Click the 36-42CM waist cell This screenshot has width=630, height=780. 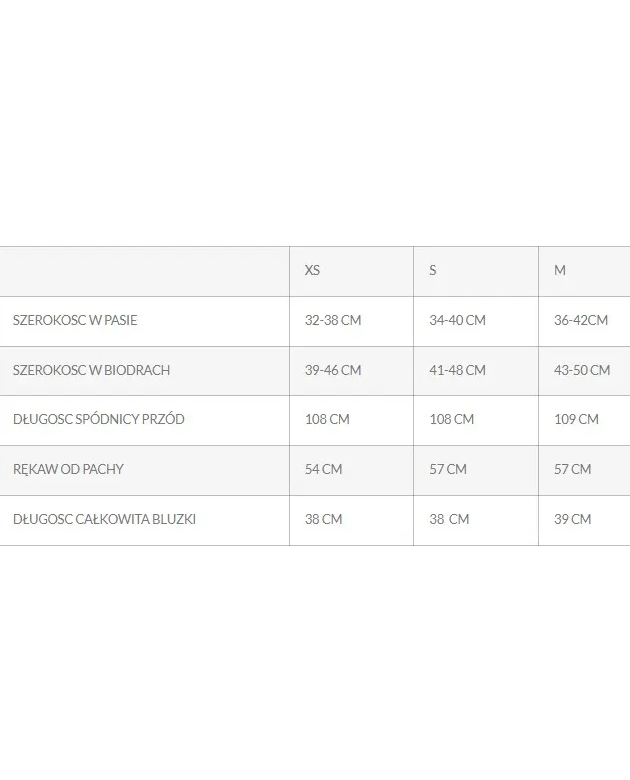tap(581, 321)
